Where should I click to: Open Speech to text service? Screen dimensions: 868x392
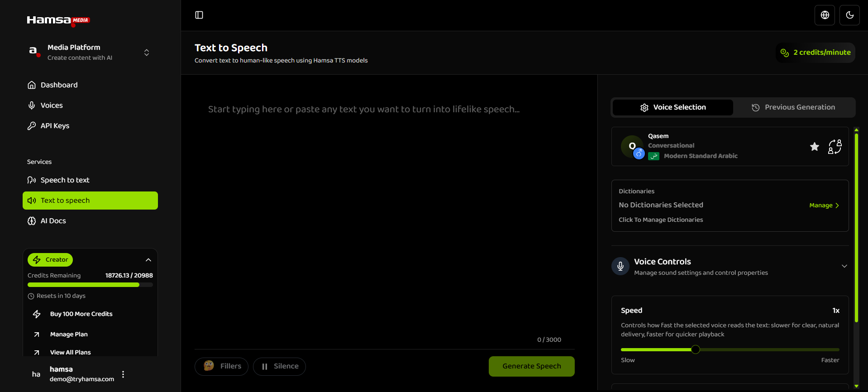tap(90, 180)
